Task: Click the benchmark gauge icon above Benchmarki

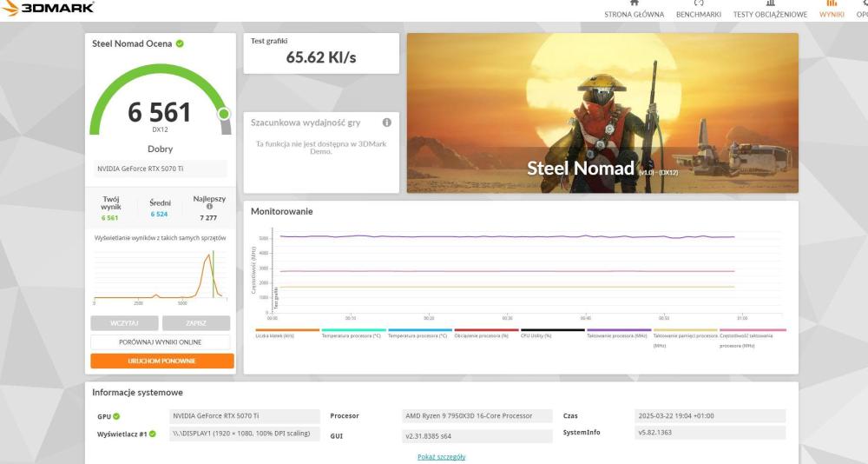Action: coord(699,3)
